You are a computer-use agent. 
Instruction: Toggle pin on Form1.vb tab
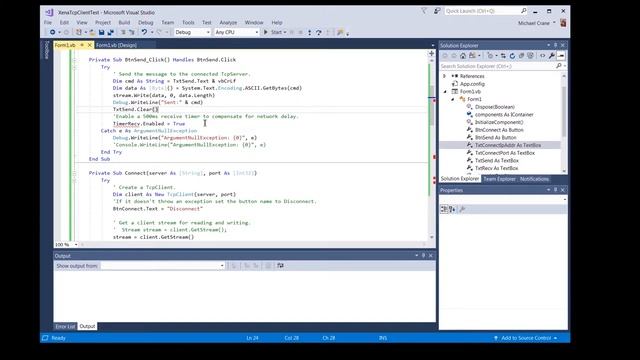[82, 45]
